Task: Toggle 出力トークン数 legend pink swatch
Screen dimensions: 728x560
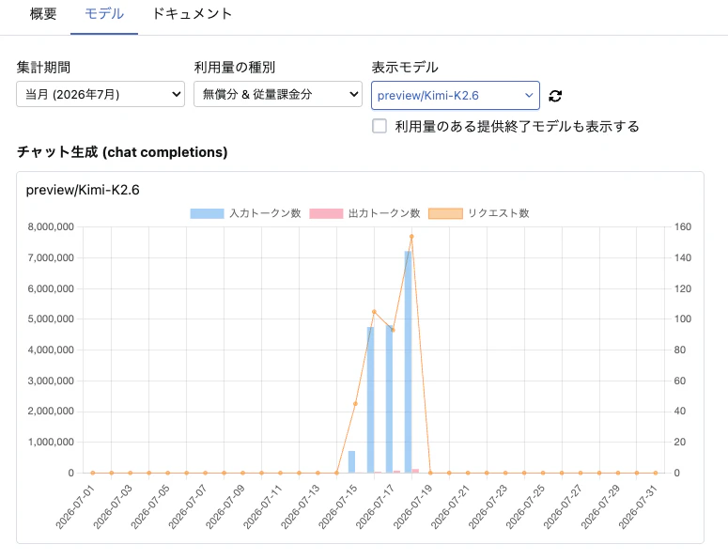Action: [x=326, y=213]
